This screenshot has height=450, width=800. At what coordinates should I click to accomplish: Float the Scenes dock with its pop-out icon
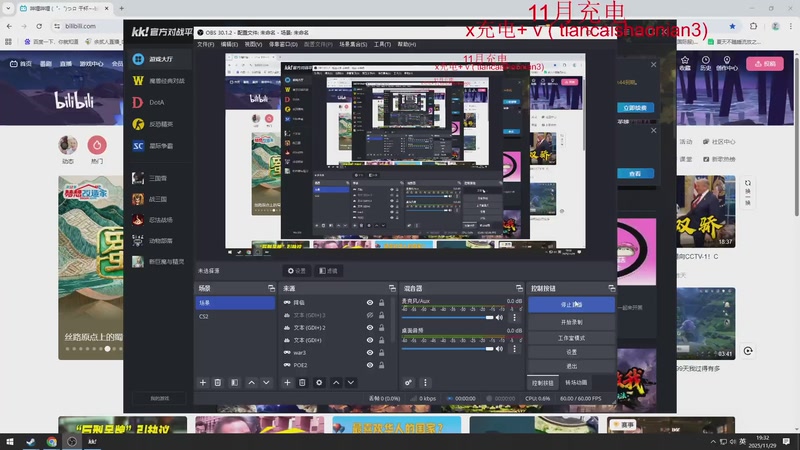click(271, 288)
